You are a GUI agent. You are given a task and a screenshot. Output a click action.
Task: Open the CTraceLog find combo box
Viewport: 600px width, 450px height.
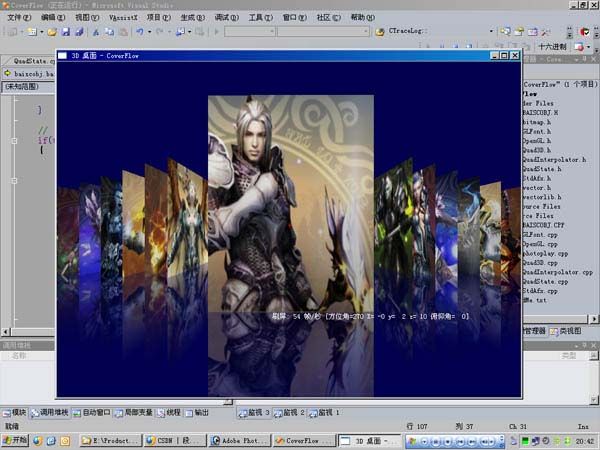[441, 31]
